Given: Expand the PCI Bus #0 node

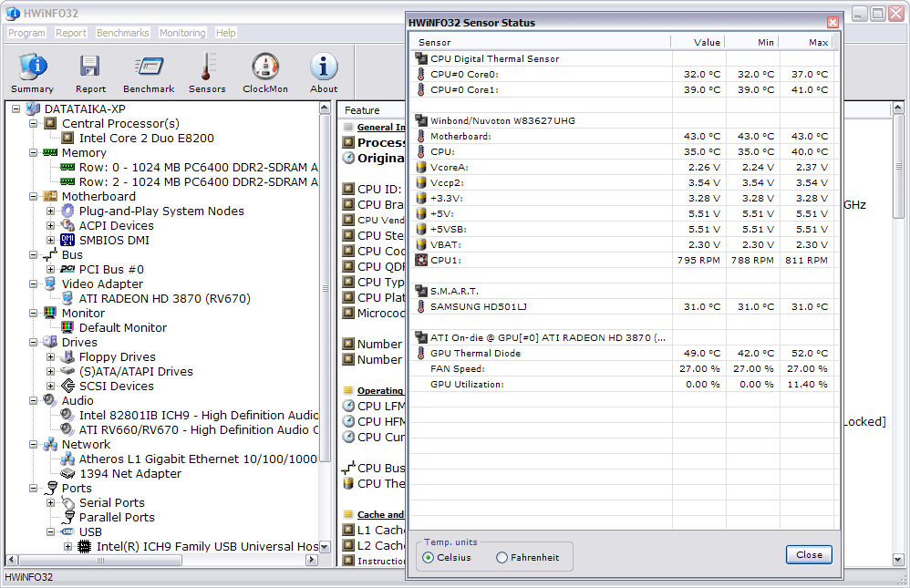Looking at the screenshot, I should (x=51, y=269).
